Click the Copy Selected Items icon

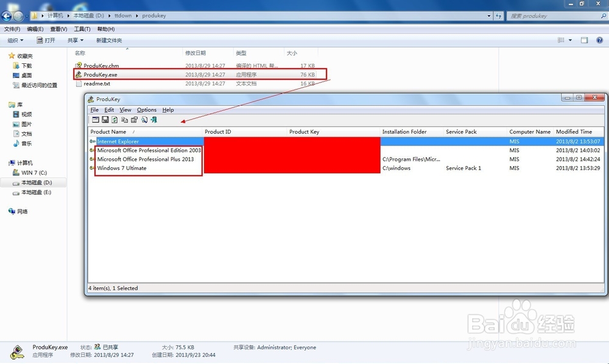pyautogui.click(x=125, y=120)
